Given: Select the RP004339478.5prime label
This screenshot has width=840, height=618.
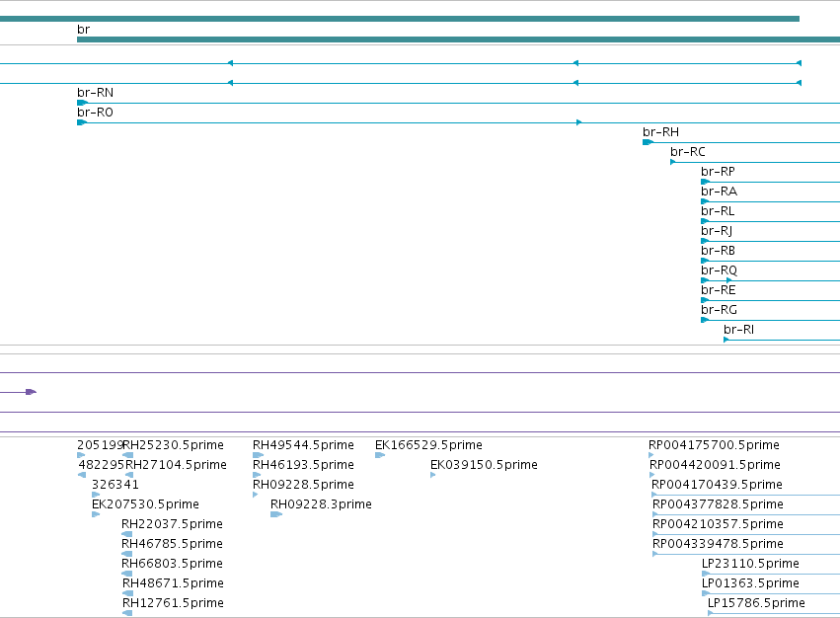Looking at the screenshot, I should [718, 544].
